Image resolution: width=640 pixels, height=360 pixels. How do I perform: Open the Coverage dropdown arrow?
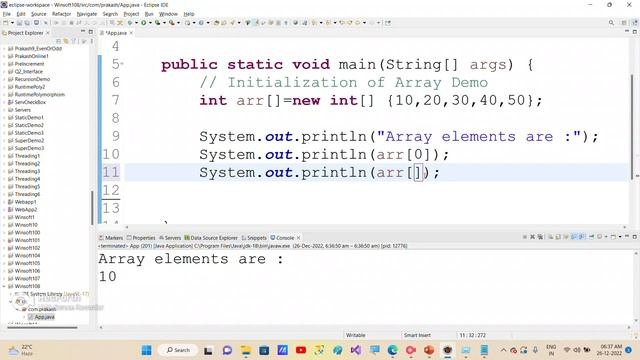tap(164, 23)
